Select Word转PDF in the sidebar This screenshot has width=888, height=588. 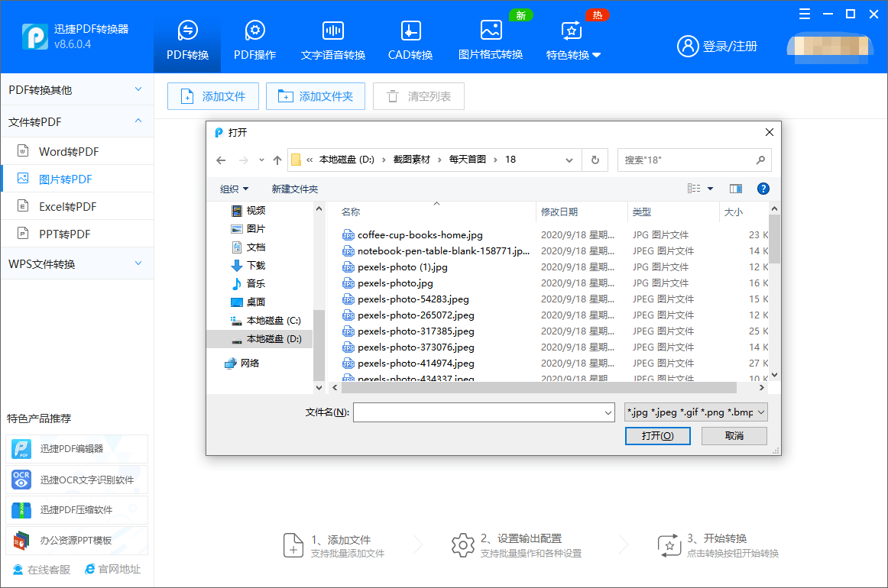point(69,152)
